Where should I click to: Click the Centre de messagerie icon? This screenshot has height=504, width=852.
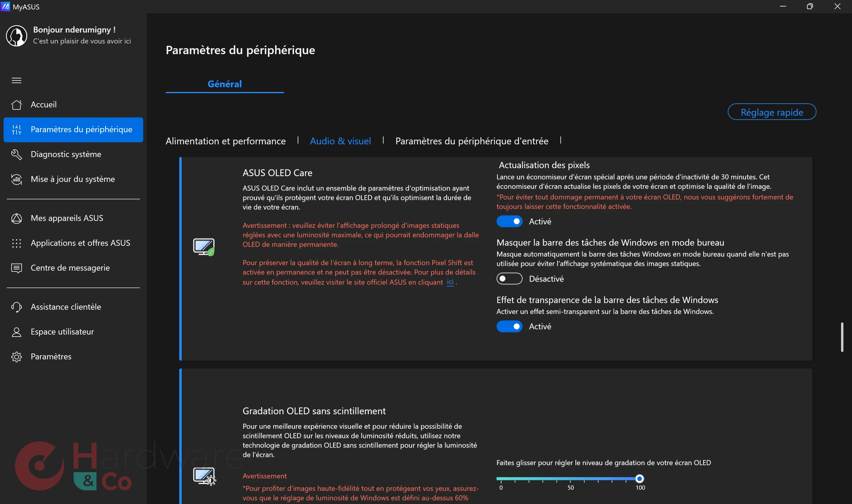pyautogui.click(x=16, y=268)
